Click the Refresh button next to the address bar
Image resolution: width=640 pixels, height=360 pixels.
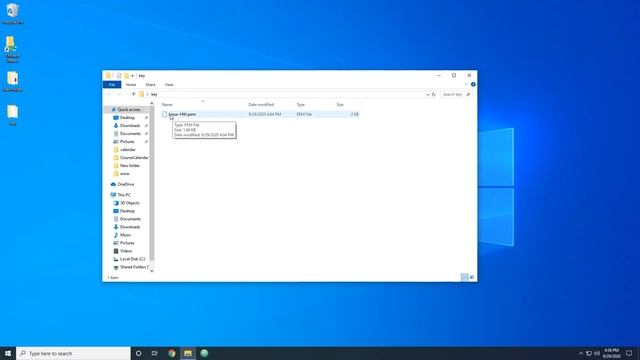(434, 94)
